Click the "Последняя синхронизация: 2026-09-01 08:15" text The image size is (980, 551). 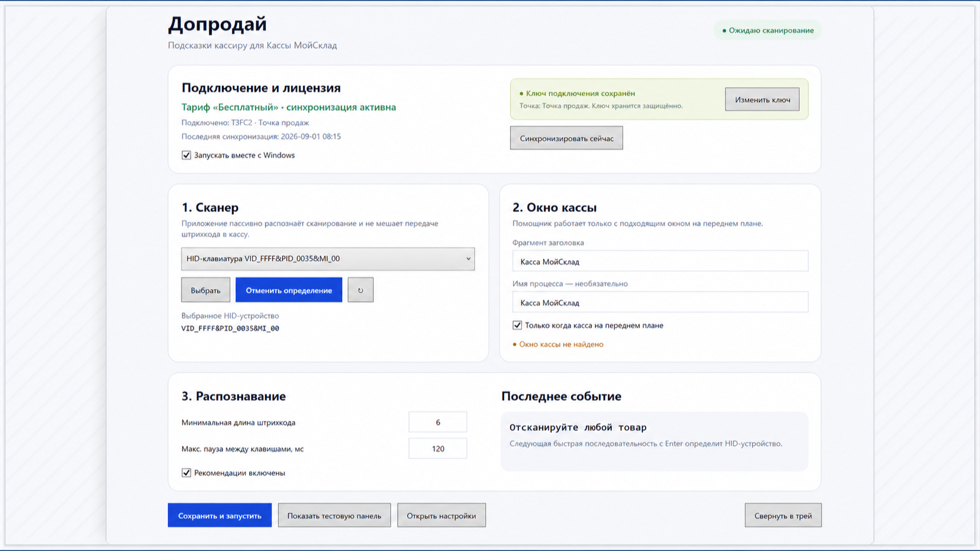tap(261, 137)
